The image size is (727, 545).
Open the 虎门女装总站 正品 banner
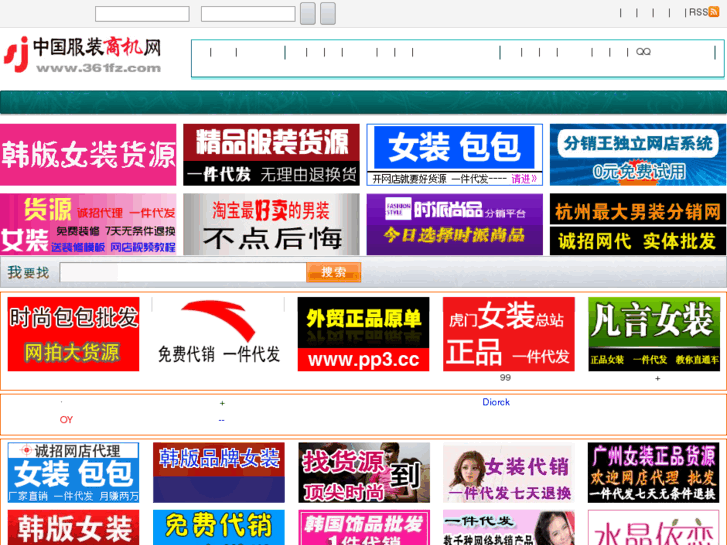point(509,334)
